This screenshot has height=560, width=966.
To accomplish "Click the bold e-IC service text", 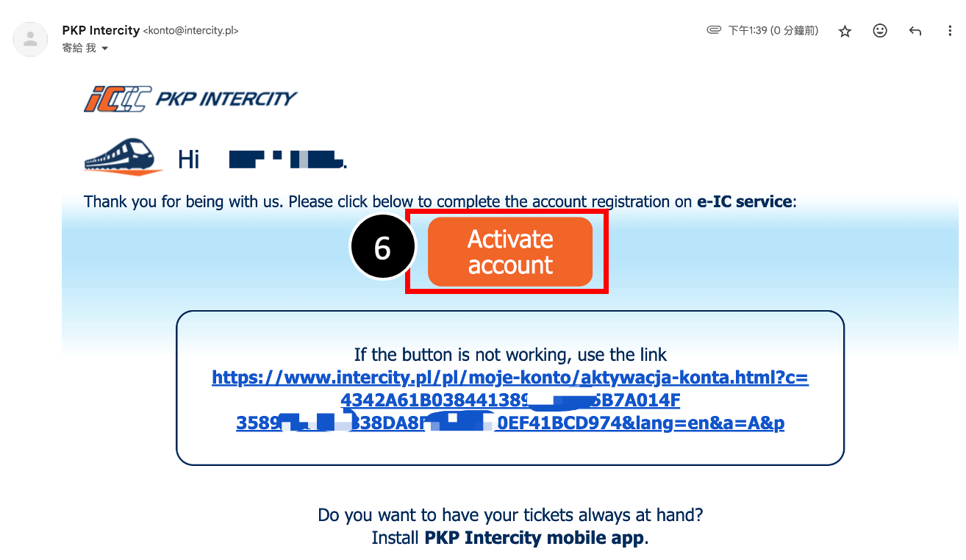I will pyautogui.click(x=744, y=201).
